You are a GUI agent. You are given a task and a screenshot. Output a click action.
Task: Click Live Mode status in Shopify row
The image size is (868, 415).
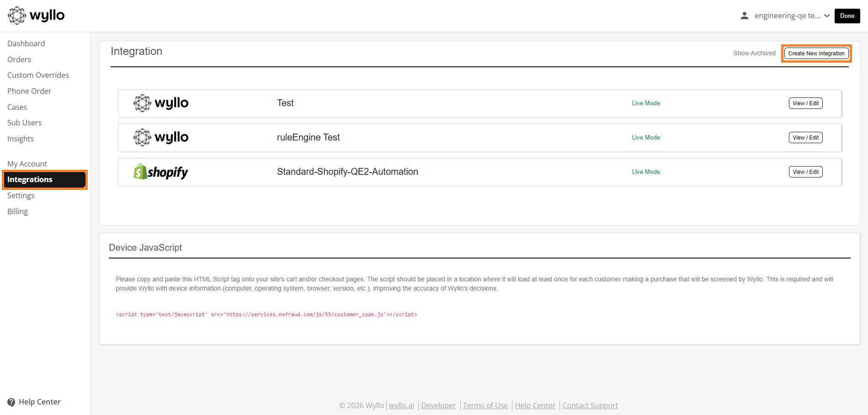(x=646, y=172)
